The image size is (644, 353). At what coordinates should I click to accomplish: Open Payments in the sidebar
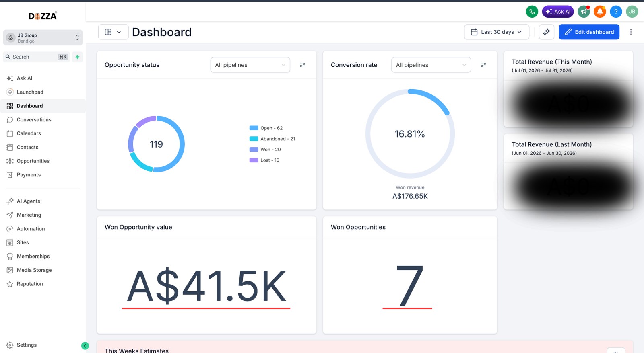coord(43,175)
